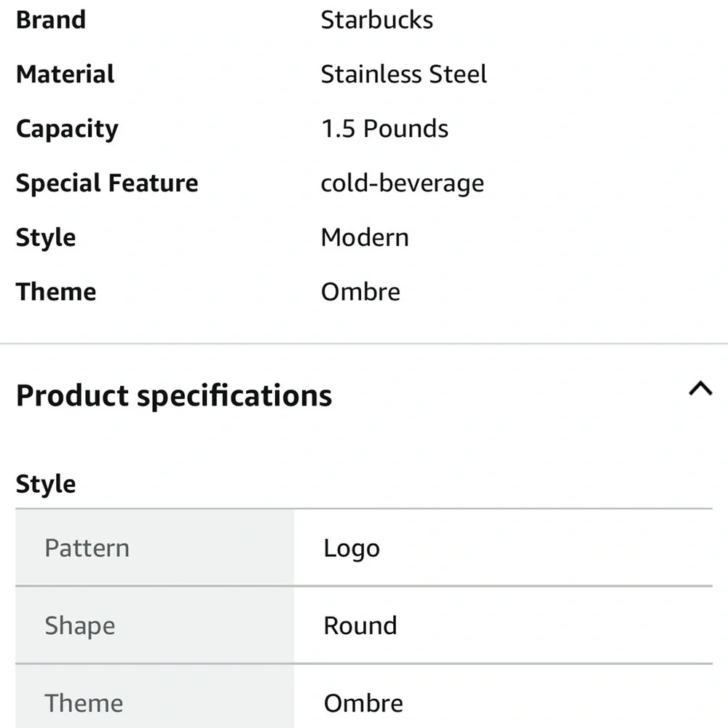This screenshot has width=728, height=728.
Task: Click the Ombre value in specifications table
Action: 363,703
